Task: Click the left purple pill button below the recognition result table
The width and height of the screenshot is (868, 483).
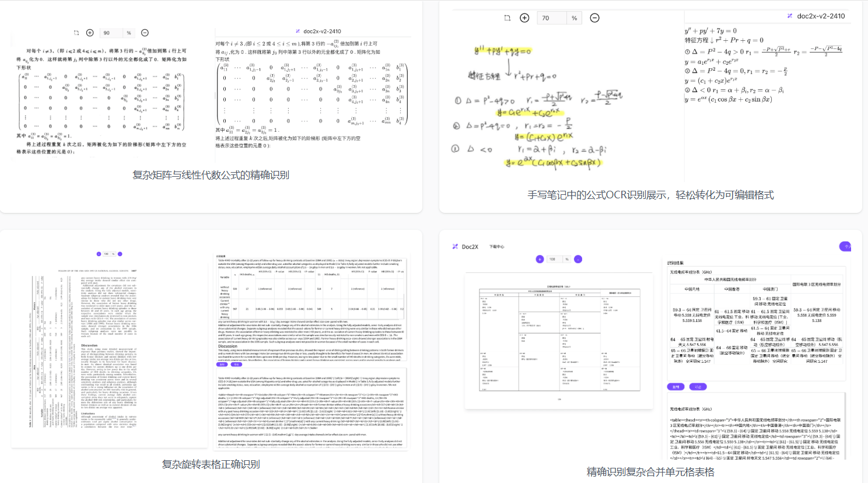Action: (676, 386)
